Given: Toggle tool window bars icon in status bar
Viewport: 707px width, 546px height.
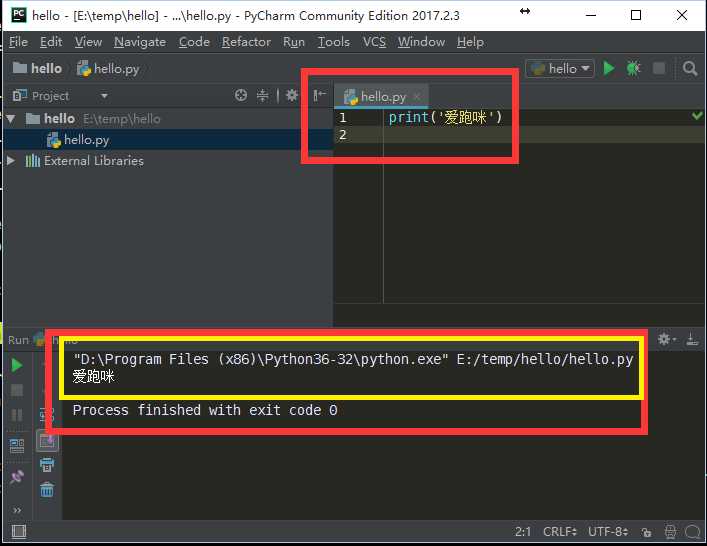Looking at the screenshot, I should click(18, 532).
